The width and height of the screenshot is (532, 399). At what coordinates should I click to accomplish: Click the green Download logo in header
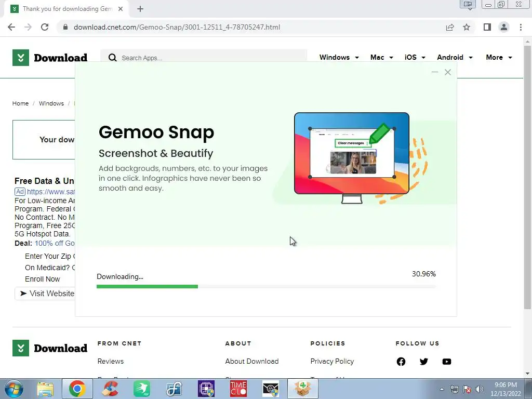pyautogui.click(x=50, y=58)
